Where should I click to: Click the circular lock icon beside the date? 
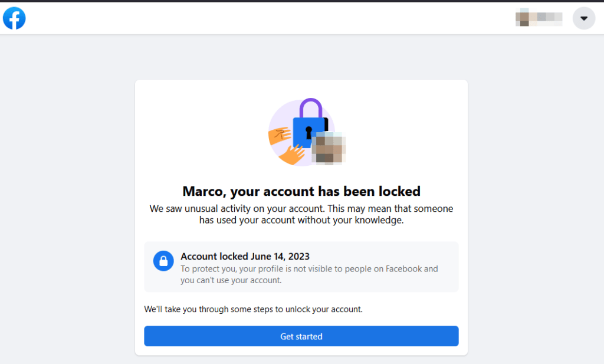tap(163, 260)
